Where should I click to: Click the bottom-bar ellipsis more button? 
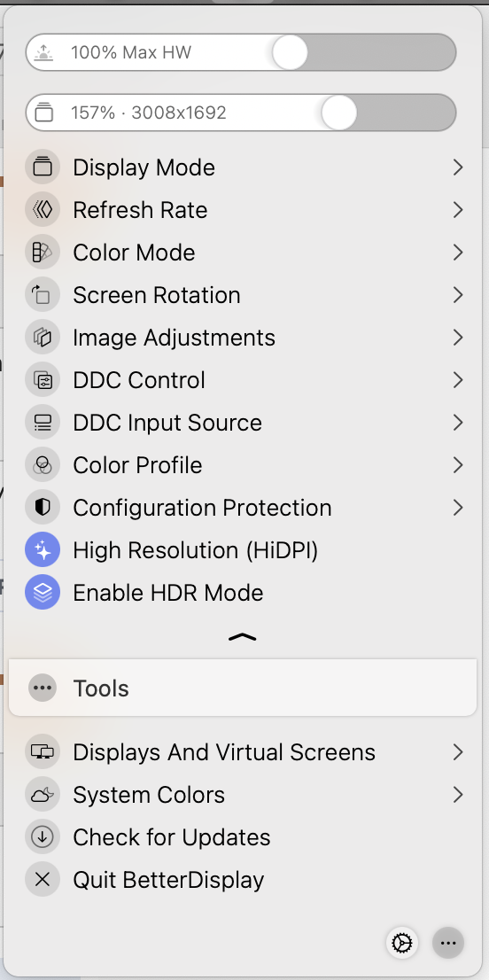coord(448,943)
